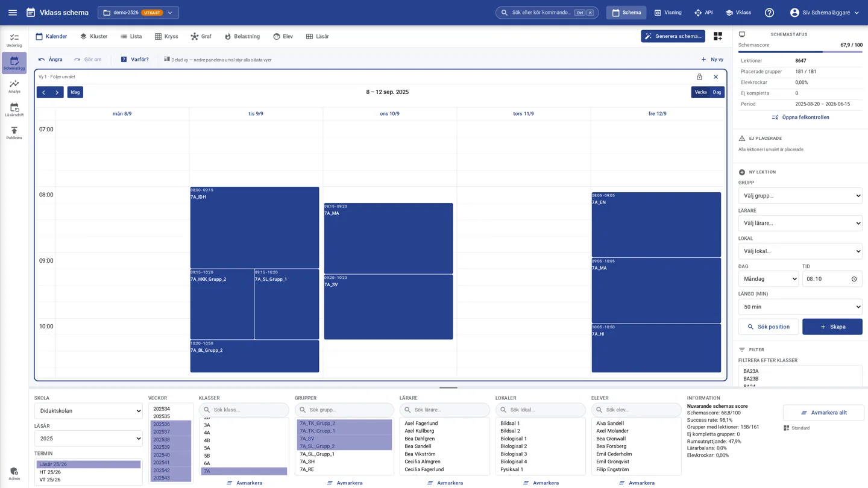Open the Visning top menu item

point(667,13)
